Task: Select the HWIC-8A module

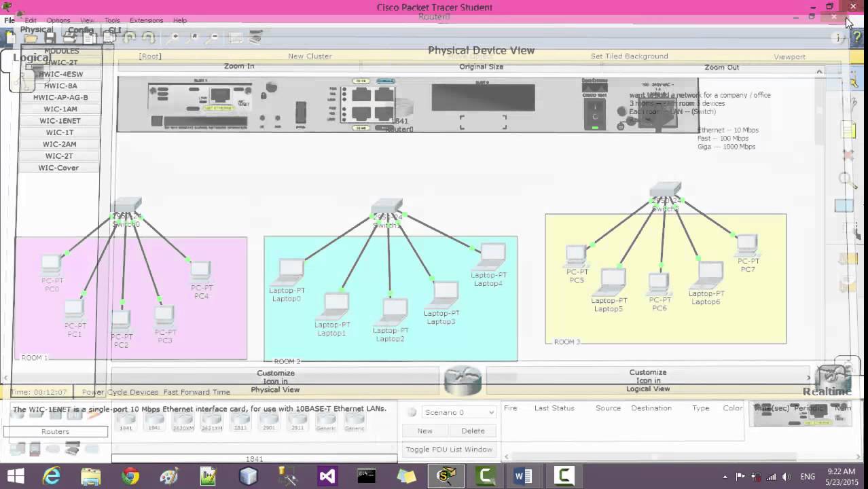Action: pos(60,86)
